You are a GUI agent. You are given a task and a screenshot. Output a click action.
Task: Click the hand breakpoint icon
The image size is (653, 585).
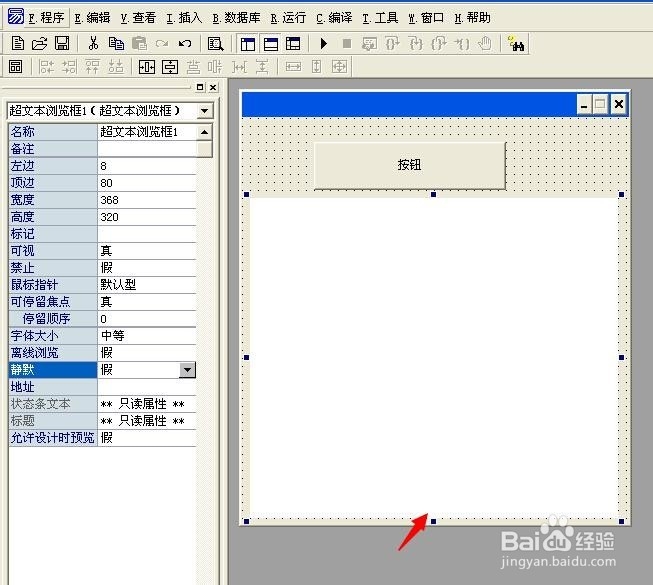pos(484,43)
